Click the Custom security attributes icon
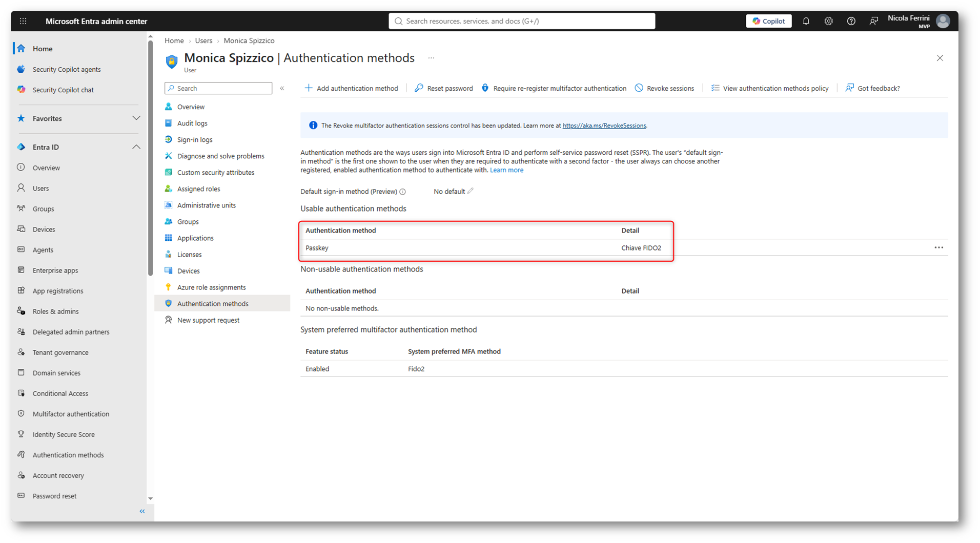Screen dimensions: 980x543 coord(168,172)
